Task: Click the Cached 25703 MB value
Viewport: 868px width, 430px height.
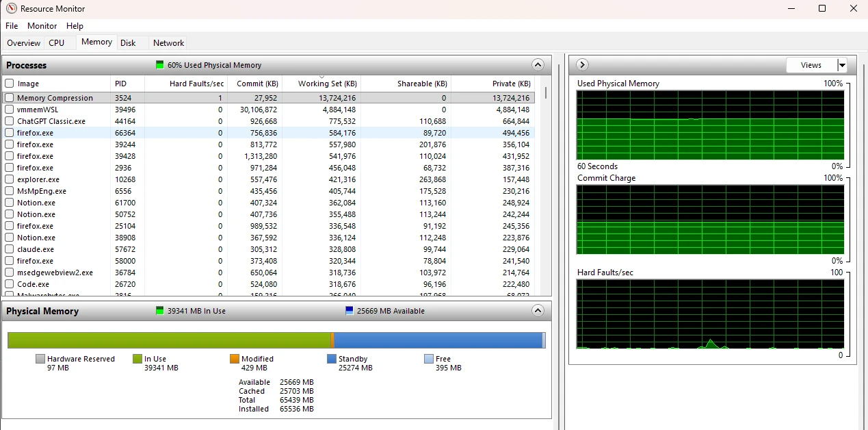Action: [x=297, y=391]
